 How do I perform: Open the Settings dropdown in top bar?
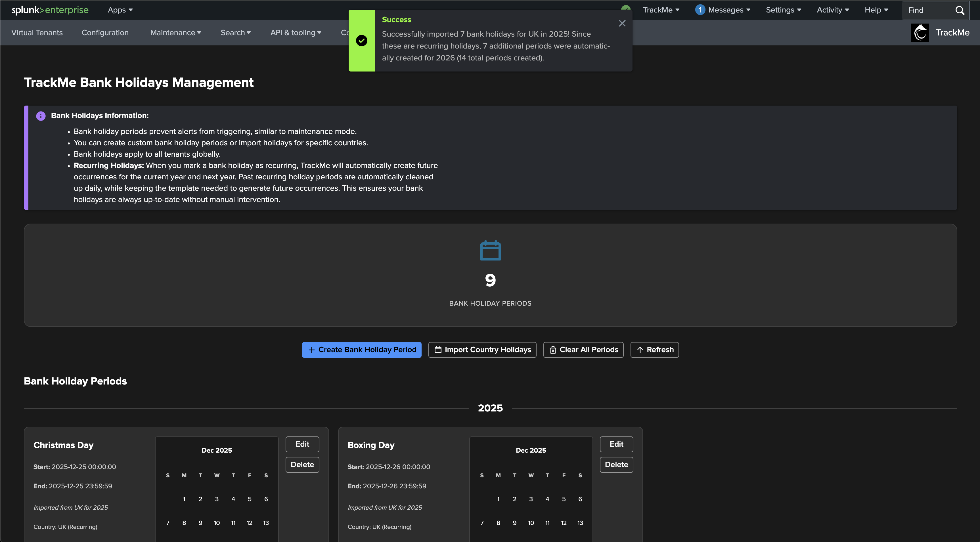pos(783,10)
